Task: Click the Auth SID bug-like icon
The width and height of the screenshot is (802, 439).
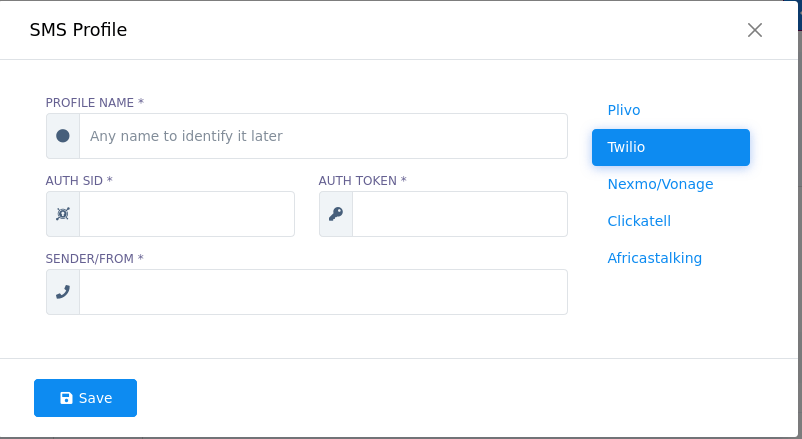Action: pyautogui.click(x=63, y=214)
